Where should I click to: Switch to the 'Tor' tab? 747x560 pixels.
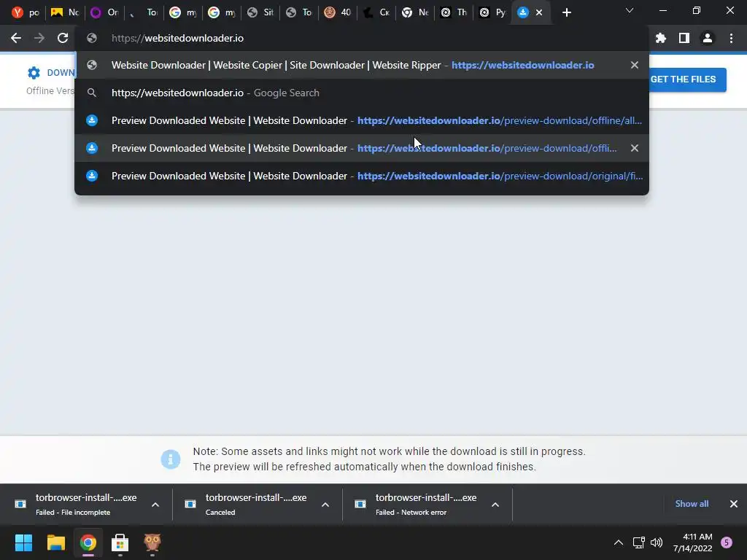143,12
